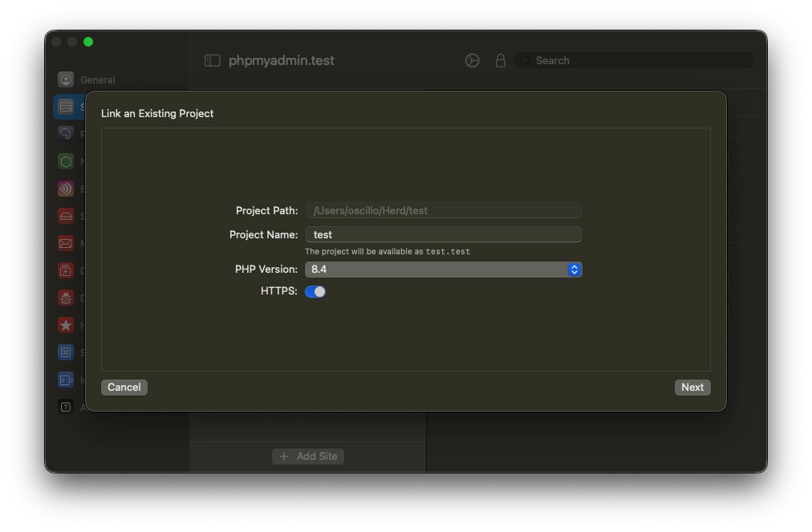Open Node hexagon icon section

(x=66, y=161)
